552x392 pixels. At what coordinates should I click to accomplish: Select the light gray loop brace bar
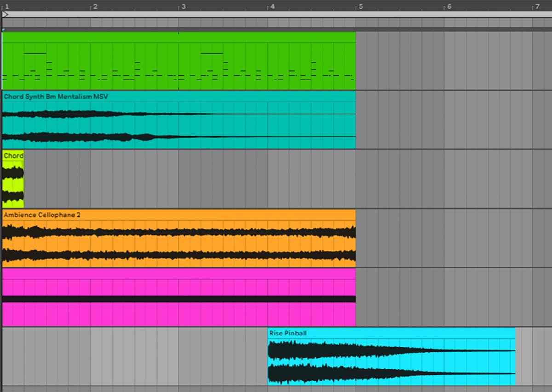click(x=277, y=15)
